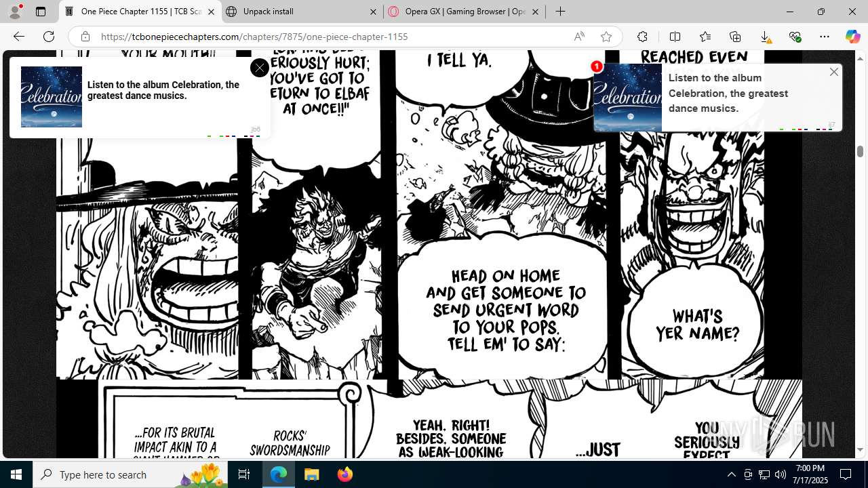The height and width of the screenshot is (488, 868).
Task: Open the volume control tray icon
Action: [780, 474]
